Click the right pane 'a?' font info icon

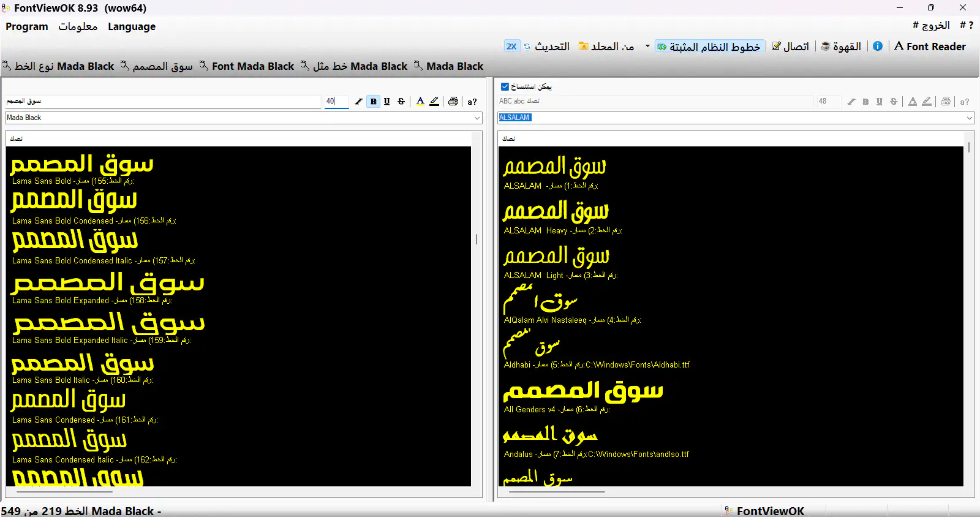(x=965, y=102)
